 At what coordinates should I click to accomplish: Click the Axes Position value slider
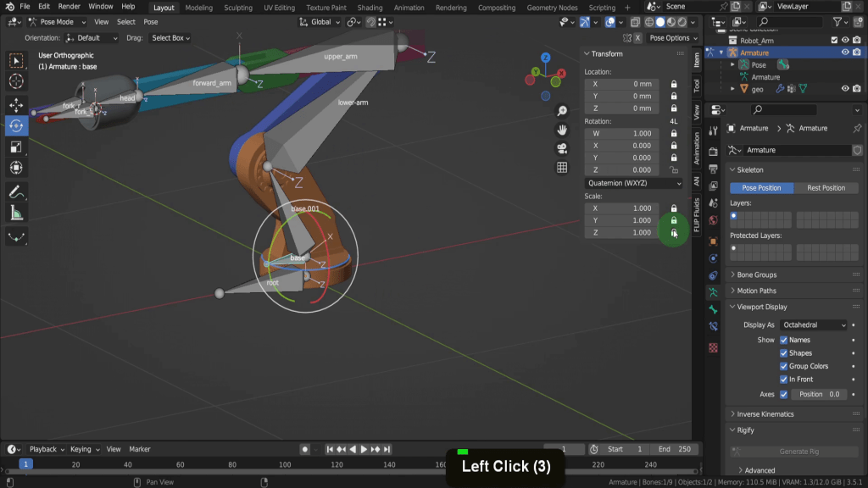(819, 394)
